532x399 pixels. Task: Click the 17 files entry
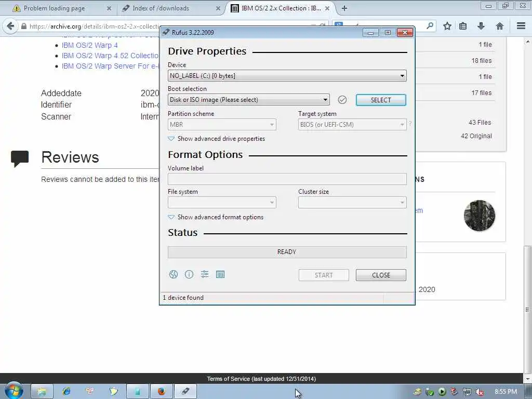click(482, 92)
